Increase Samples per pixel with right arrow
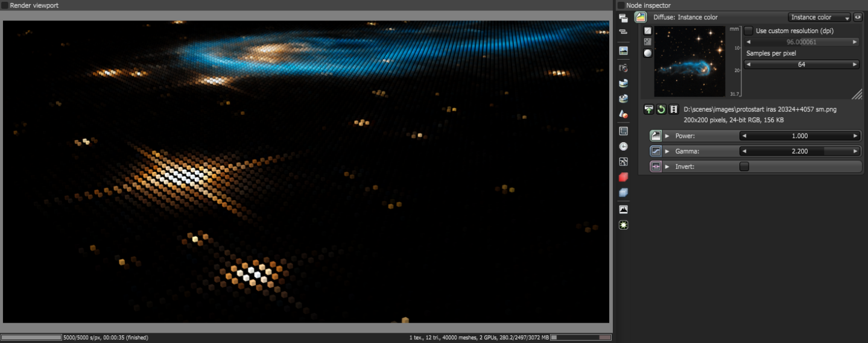The height and width of the screenshot is (343, 868). pos(855,65)
